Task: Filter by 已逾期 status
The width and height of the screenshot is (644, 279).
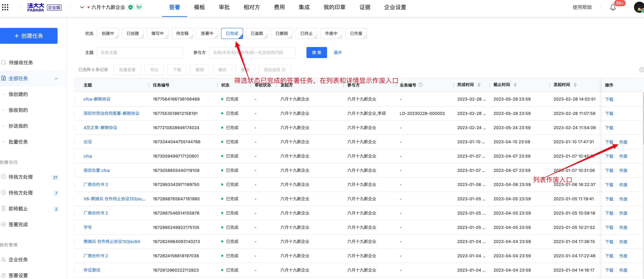Action: [257, 33]
